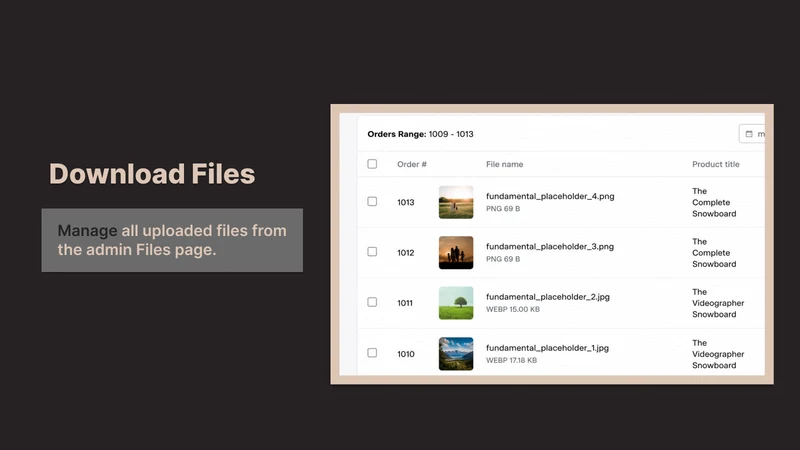Click the WEBP 15.00 KB file size text
800x450 pixels.
(513, 309)
